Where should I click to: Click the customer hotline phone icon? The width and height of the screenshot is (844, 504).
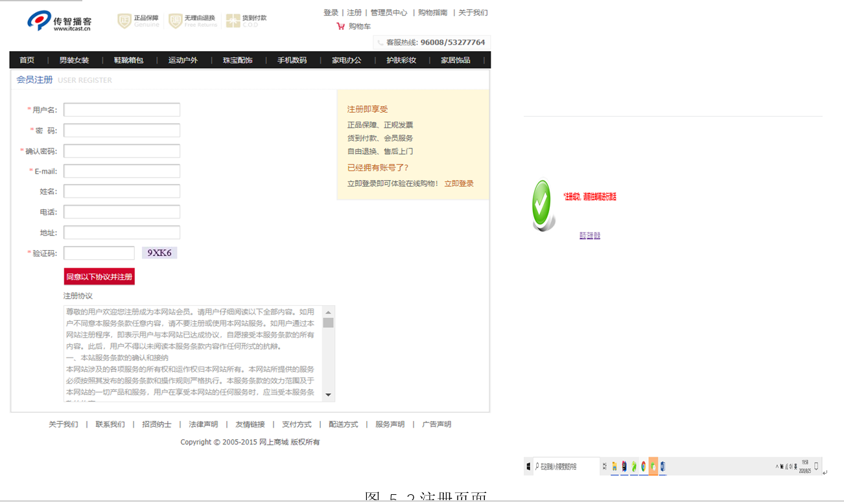tap(381, 42)
